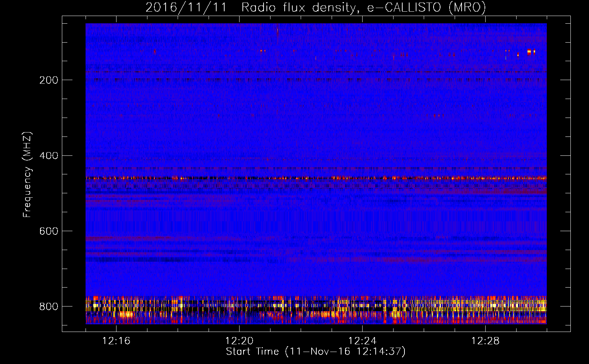Click the plot title text e-CALLISTO (MRO)

(x=426, y=7)
